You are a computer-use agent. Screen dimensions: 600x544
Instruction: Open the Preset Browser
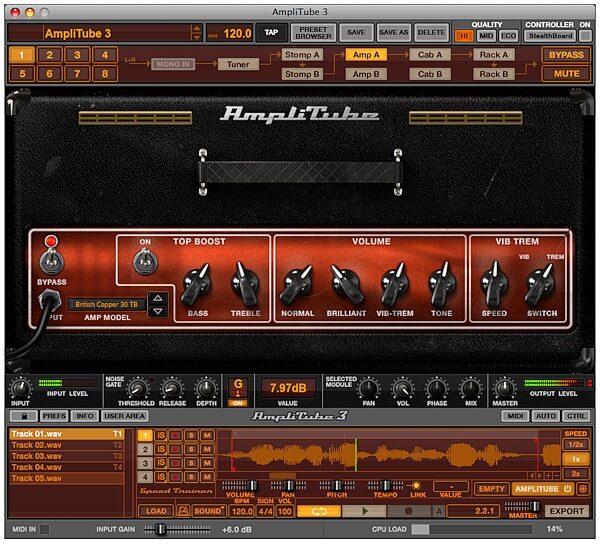[x=313, y=33]
